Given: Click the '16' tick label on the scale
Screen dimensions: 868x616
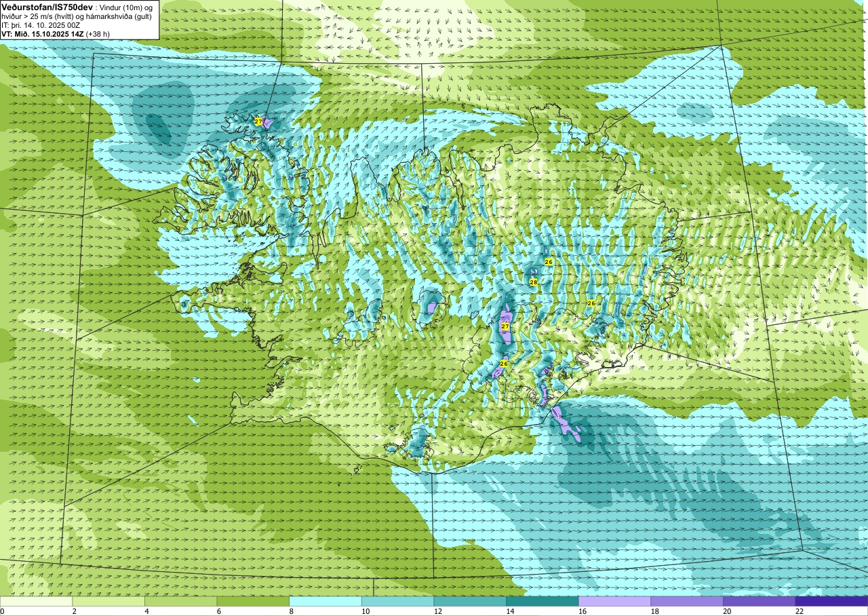Looking at the screenshot, I should tap(582, 611).
